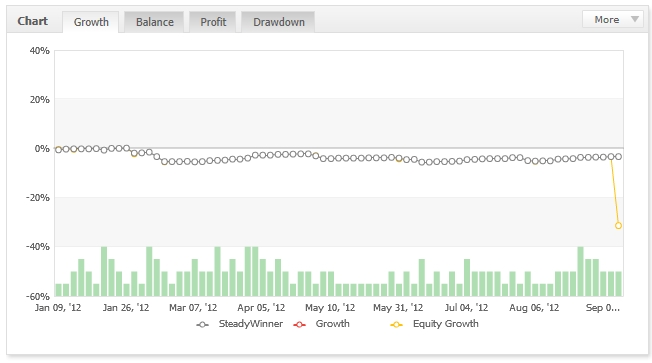
Task: Click the Jul 04, '12 axis label
Action: (466, 308)
